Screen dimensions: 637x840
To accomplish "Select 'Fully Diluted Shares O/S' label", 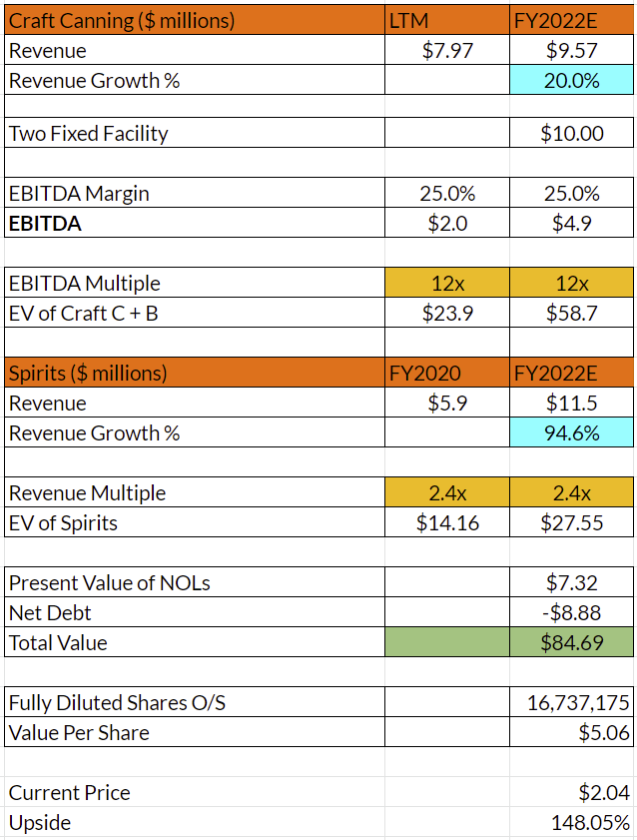I will [x=117, y=703].
